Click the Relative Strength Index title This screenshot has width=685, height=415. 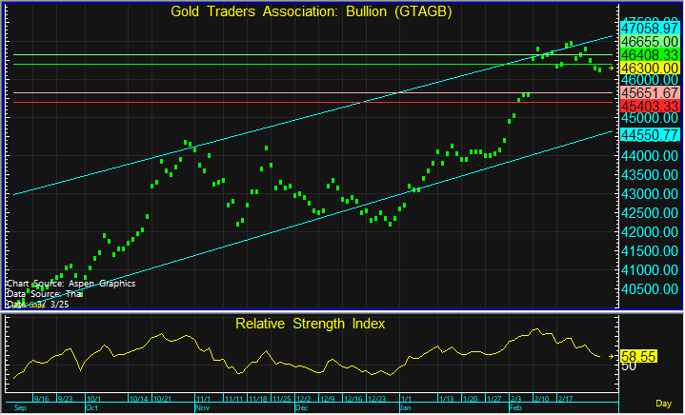[310, 324]
